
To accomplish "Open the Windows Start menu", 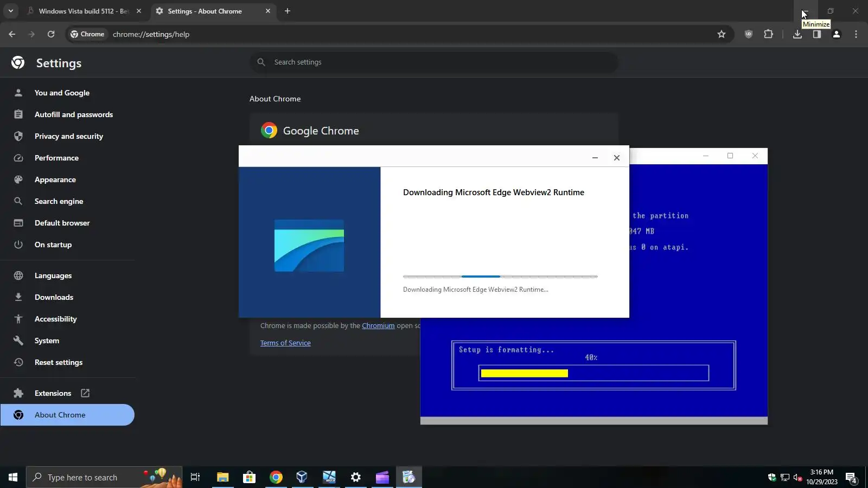I will coord(13,477).
